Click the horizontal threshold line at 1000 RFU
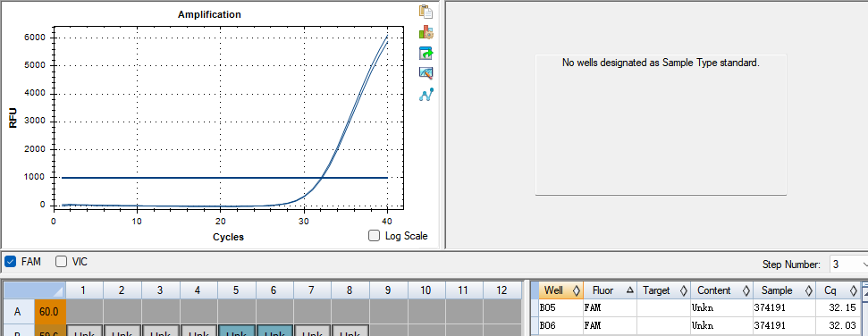The height and width of the screenshot is (336, 868). pos(224,178)
